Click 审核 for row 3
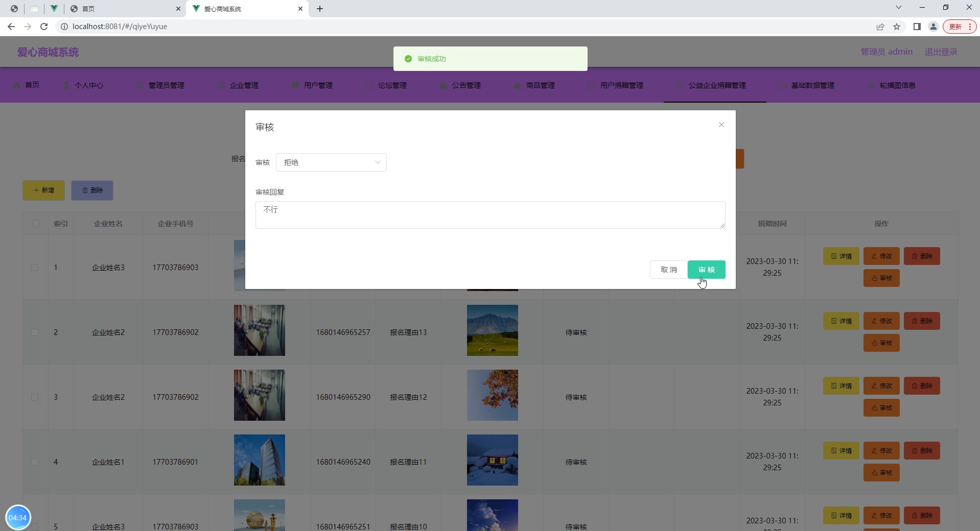Image resolution: width=980 pixels, height=531 pixels. click(x=881, y=408)
